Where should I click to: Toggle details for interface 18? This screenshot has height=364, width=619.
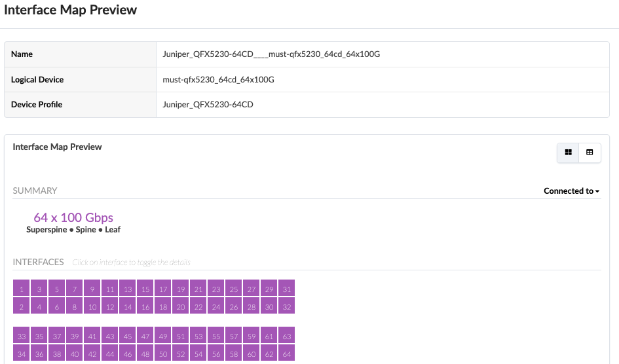pos(163,306)
